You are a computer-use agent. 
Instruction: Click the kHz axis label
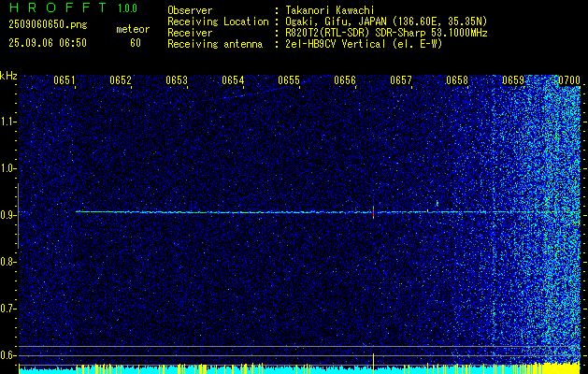pos(8,76)
